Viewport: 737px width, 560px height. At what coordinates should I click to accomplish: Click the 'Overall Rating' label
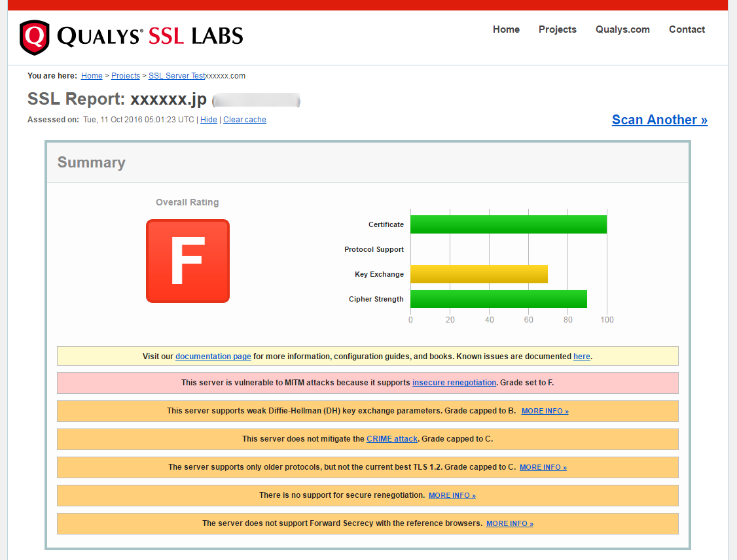[187, 203]
